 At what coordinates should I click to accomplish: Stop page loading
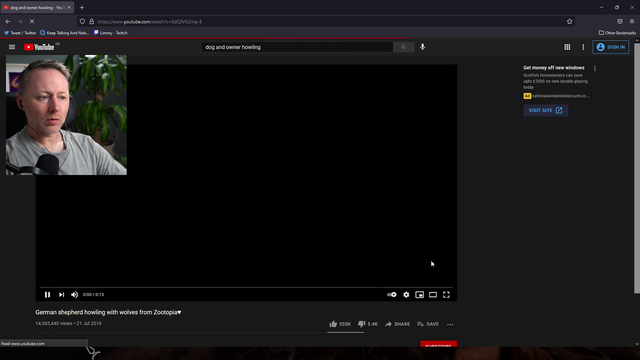pyautogui.click(x=32, y=21)
